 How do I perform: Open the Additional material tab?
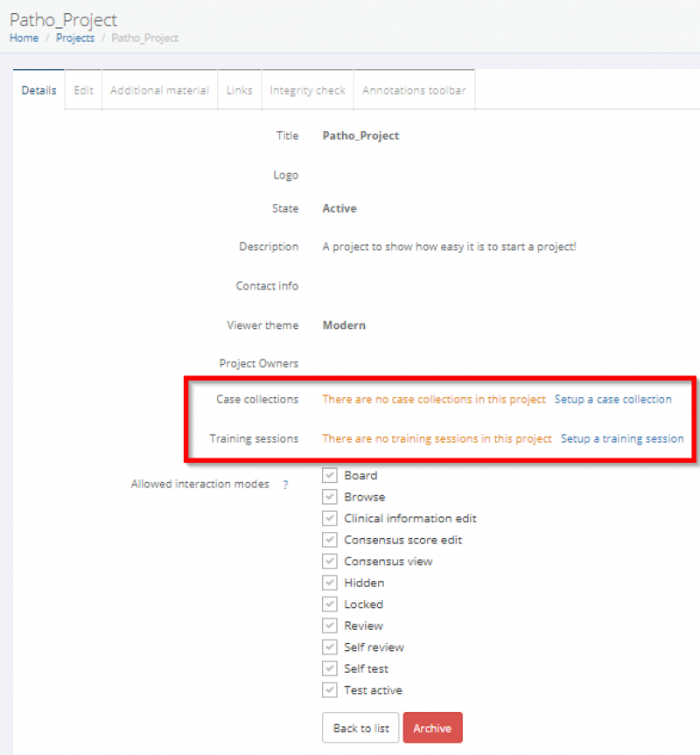pyautogui.click(x=159, y=90)
